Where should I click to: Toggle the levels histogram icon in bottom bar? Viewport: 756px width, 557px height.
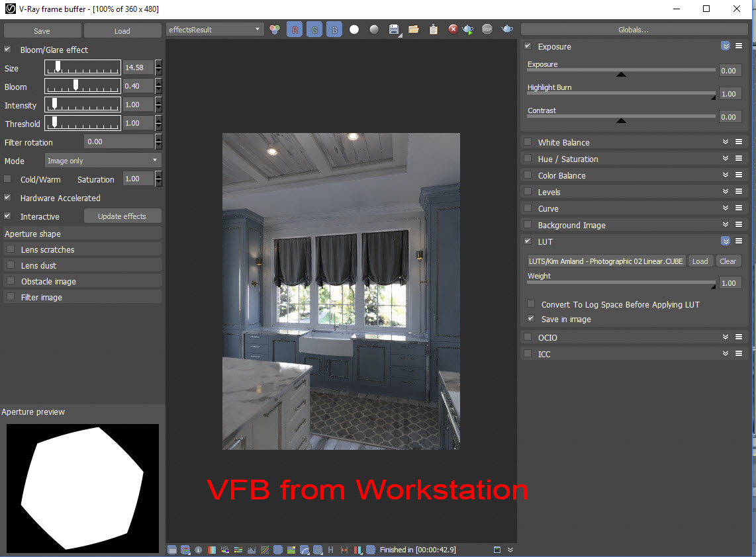click(x=251, y=550)
